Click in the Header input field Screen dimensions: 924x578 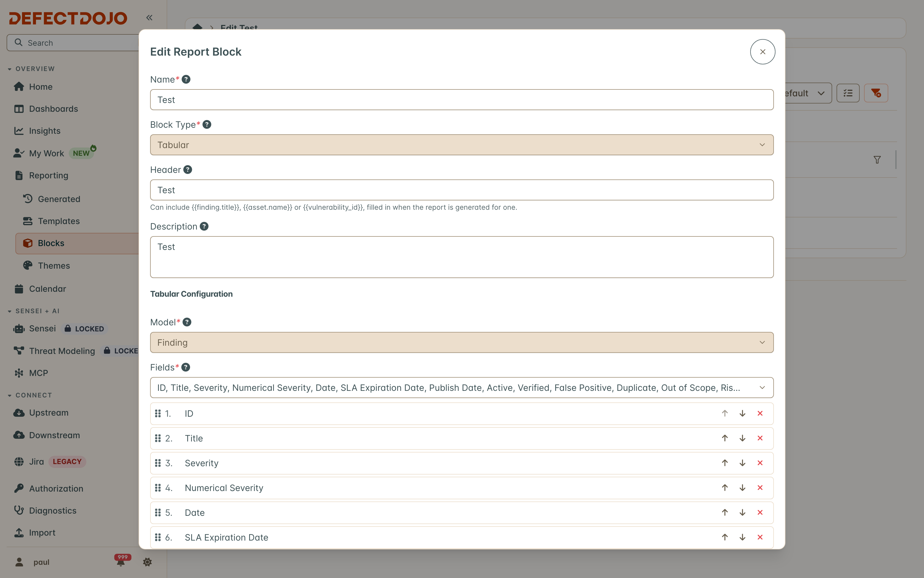pyautogui.click(x=462, y=190)
